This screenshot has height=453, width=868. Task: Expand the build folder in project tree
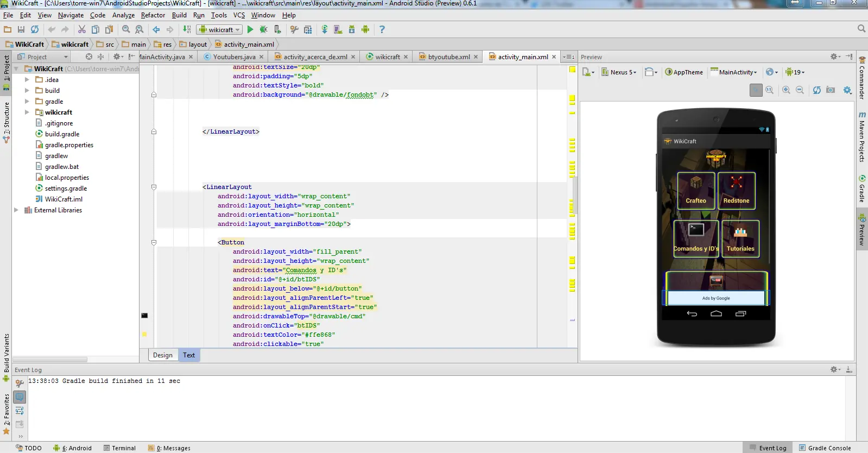point(27,91)
